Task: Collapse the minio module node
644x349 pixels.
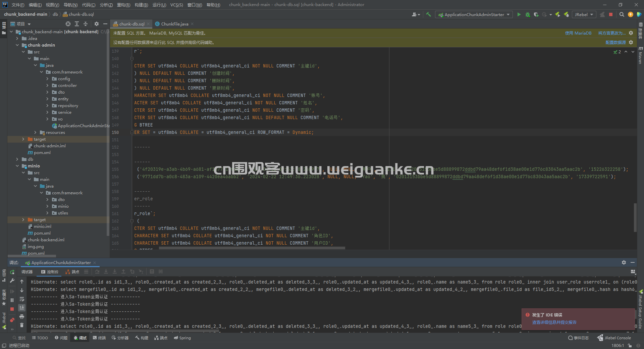Action: (x=17, y=166)
